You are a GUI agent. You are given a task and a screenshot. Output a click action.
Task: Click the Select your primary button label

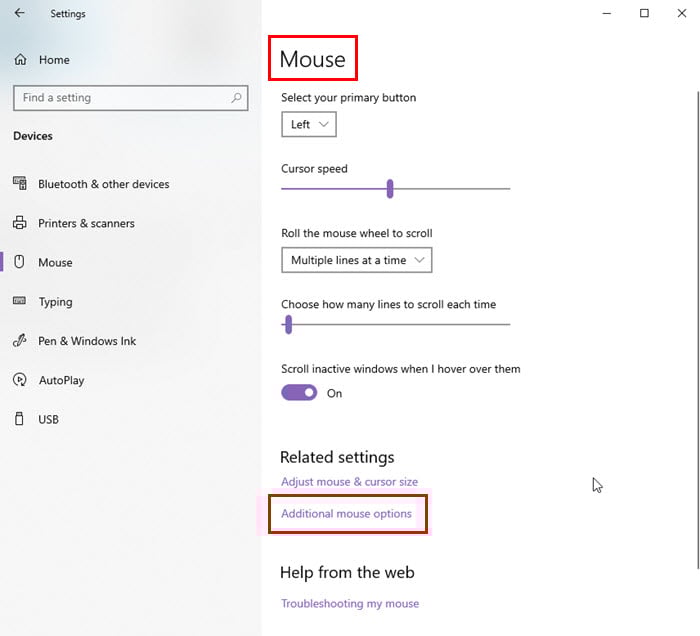(349, 98)
